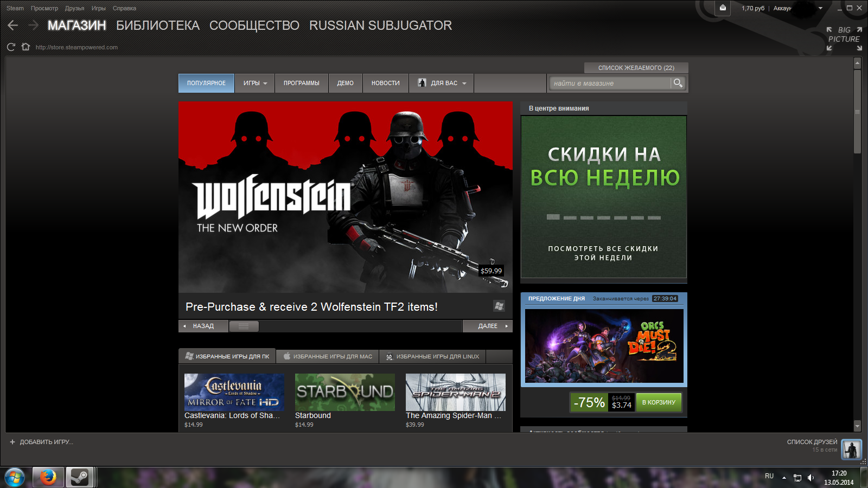Image resolution: width=868 pixels, height=488 pixels.
Task: Click the plus icon for adding game
Action: point(12,442)
